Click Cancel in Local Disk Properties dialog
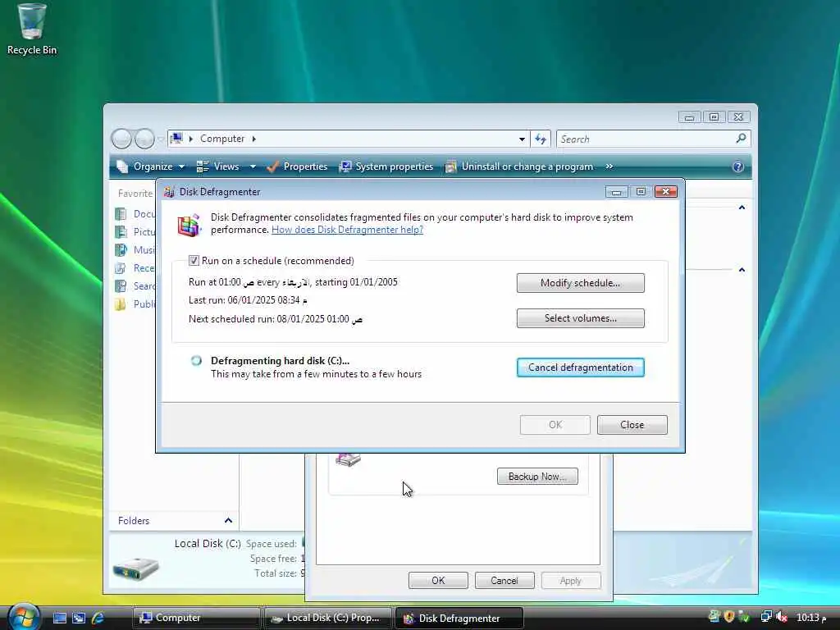 coord(504,581)
